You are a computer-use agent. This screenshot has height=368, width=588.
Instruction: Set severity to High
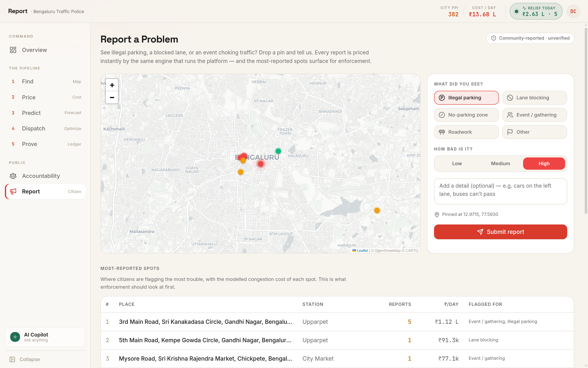[544, 164]
